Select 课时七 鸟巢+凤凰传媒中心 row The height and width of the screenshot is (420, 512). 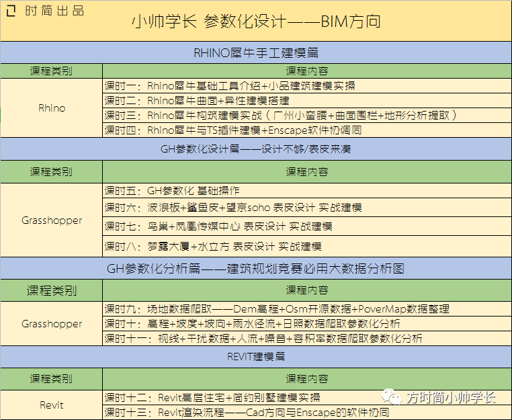pos(307,226)
